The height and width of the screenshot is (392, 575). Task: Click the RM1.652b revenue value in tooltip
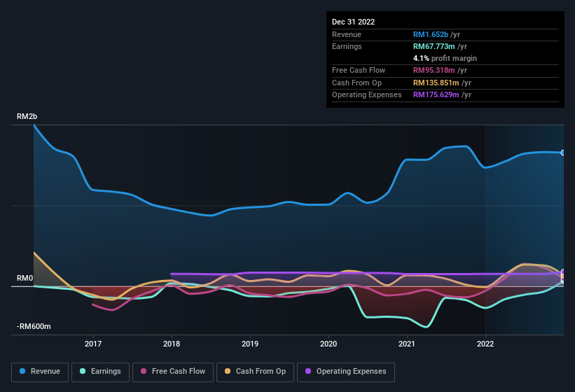pyautogui.click(x=431, y=34)
